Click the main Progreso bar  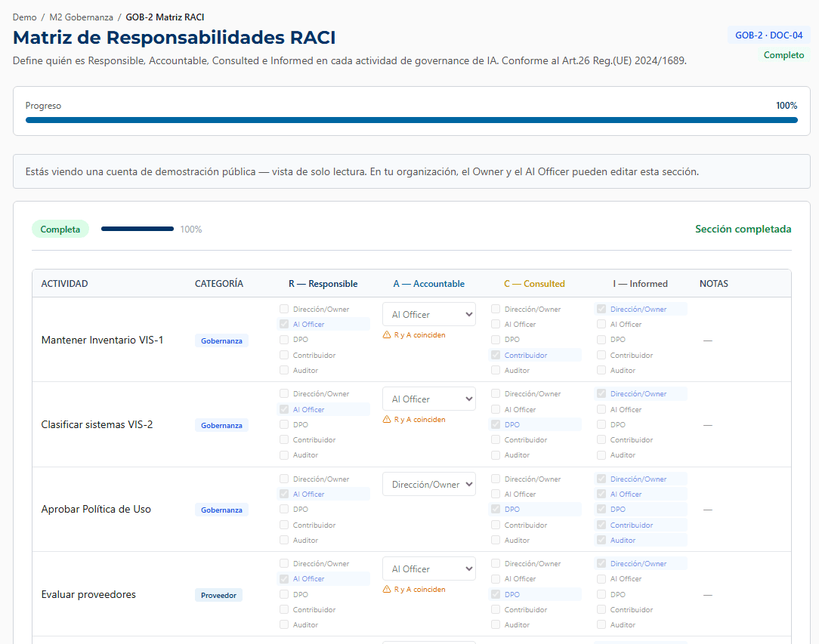point(412,120)
